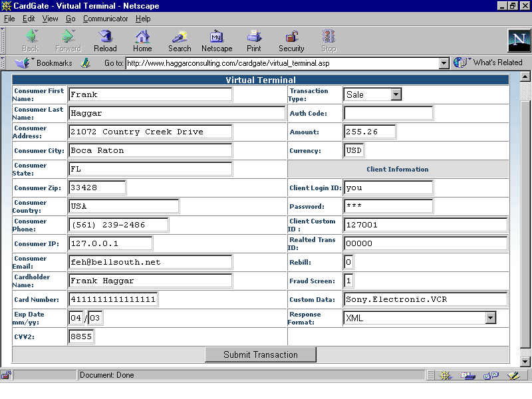This screenshot has height=399, width=532.
Task: Print the page using Print icon
Action: [x=254, y=37]
